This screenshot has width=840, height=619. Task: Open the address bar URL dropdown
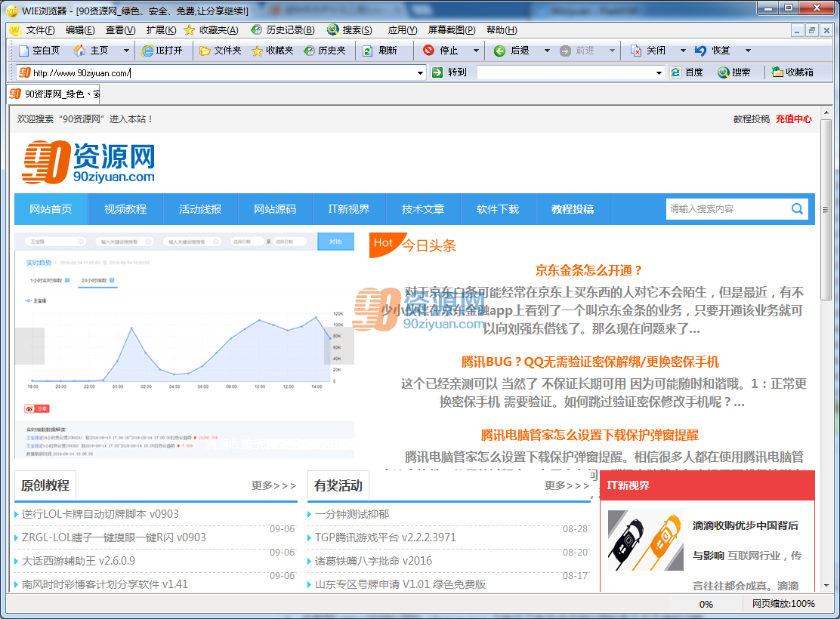pyautogui.click(x=421, y=72)
